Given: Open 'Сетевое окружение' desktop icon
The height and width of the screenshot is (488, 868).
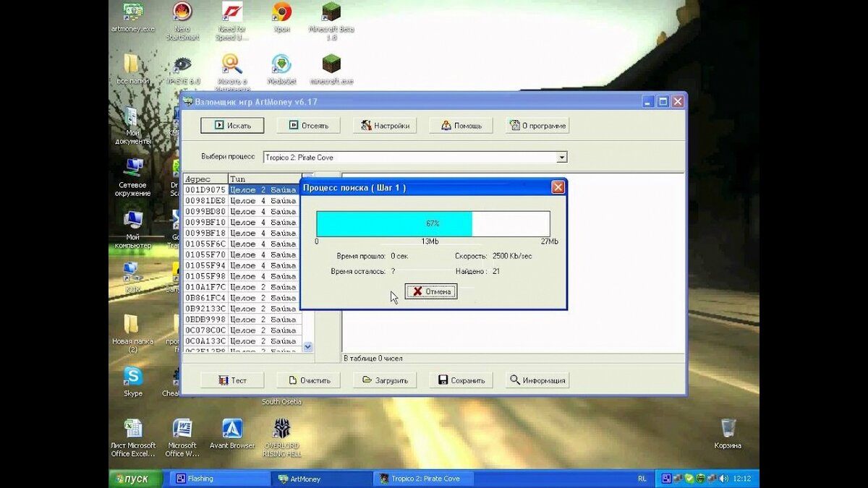Looking at the screenshot, I should tap(132, 178).
